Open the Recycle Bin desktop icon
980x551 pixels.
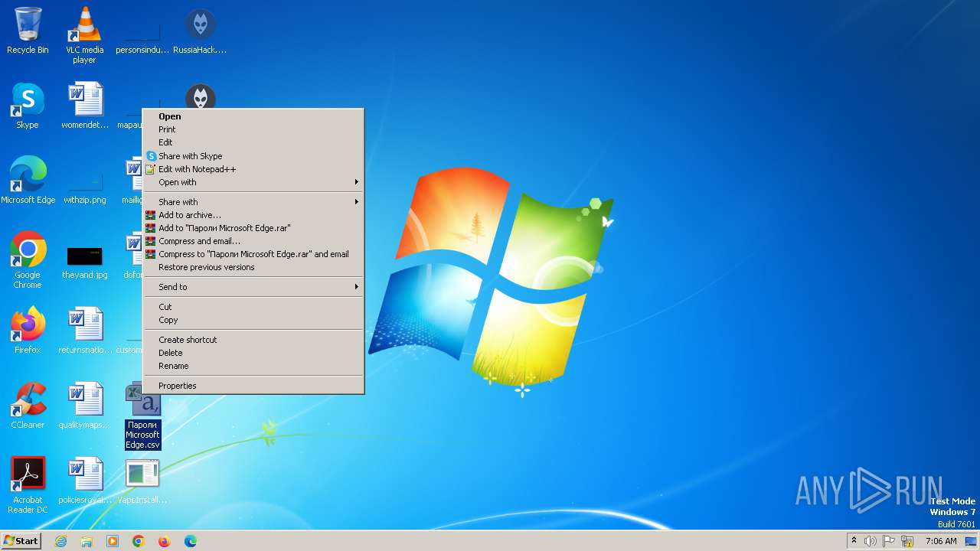click(28, 31)
